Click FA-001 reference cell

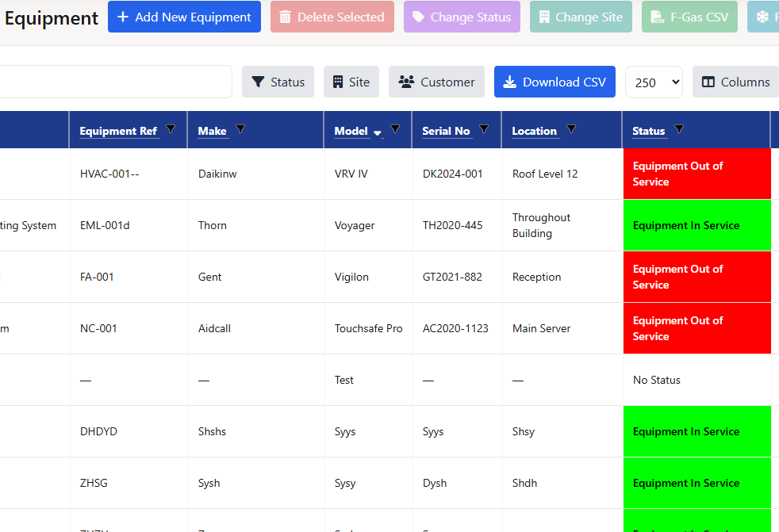pyautogui.click(x=129, y=277)
